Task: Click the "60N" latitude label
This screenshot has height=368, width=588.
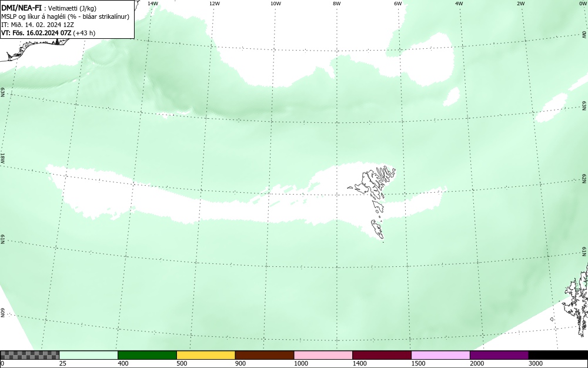Action: point(2,313)
